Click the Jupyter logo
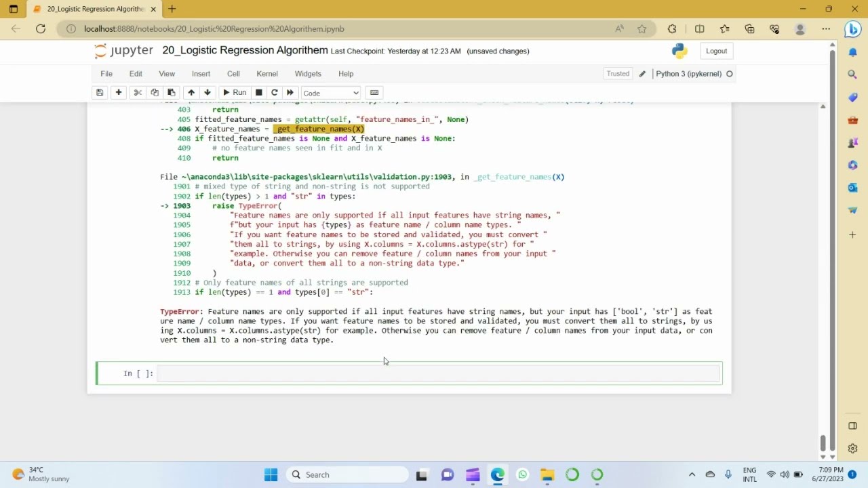The width and height of the screenshot is (868, 488). click(x=123, y=51)
